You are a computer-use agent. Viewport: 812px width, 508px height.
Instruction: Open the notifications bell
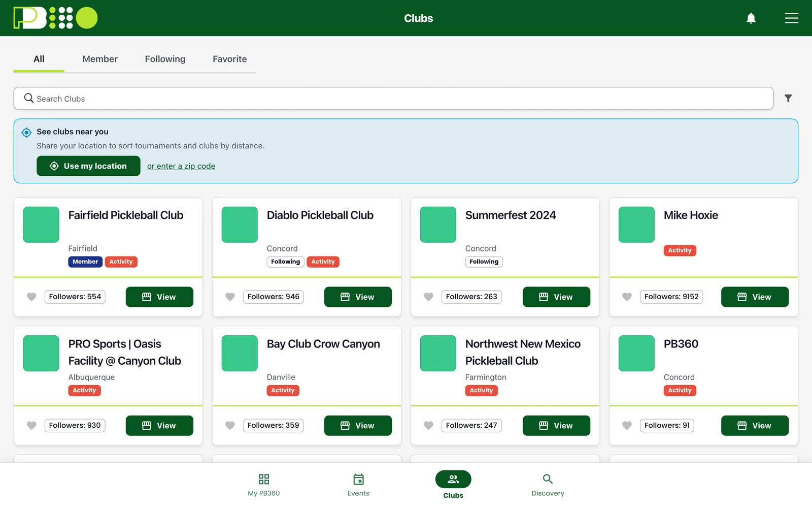751,18
